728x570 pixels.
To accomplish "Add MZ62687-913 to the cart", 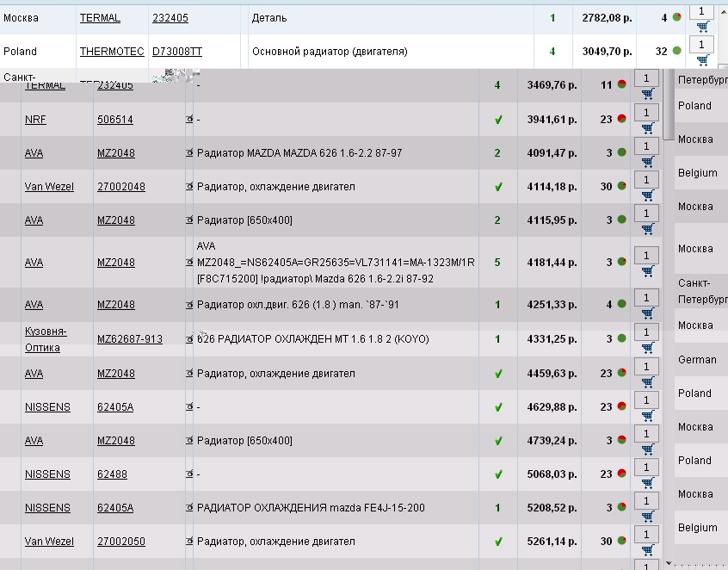I will tap(648, 347).
